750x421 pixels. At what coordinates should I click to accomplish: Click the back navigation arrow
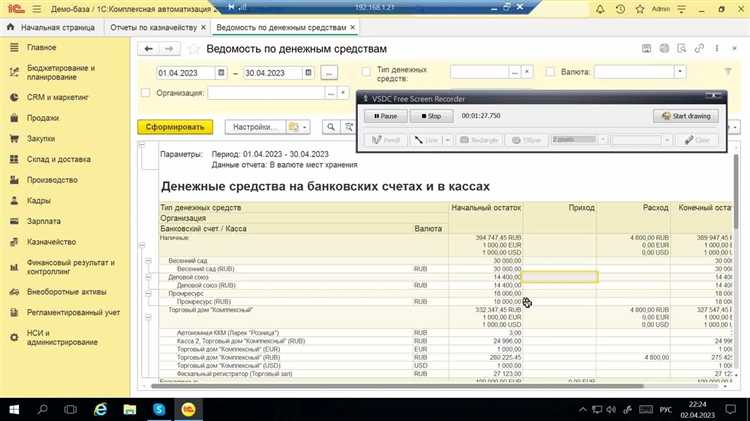[x=148, y=48]
